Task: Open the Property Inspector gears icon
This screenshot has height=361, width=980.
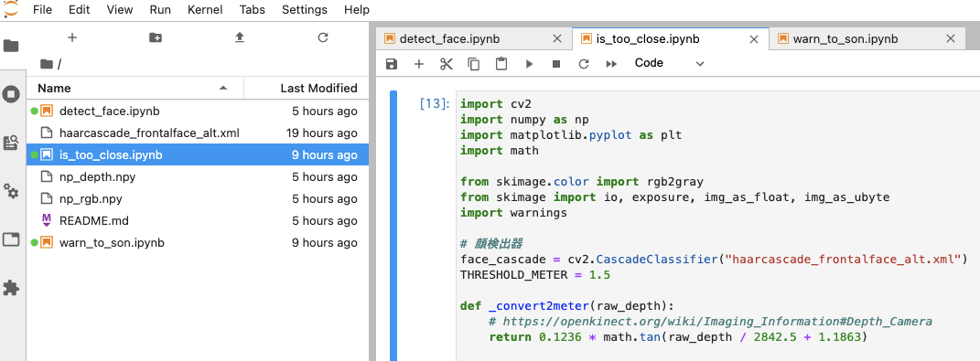Action: tap(11, 190)
